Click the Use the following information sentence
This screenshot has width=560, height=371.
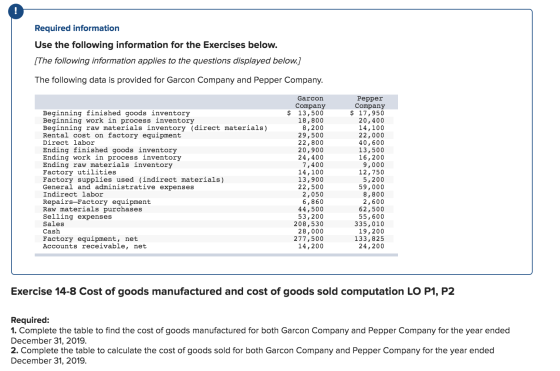pos(156,45)
